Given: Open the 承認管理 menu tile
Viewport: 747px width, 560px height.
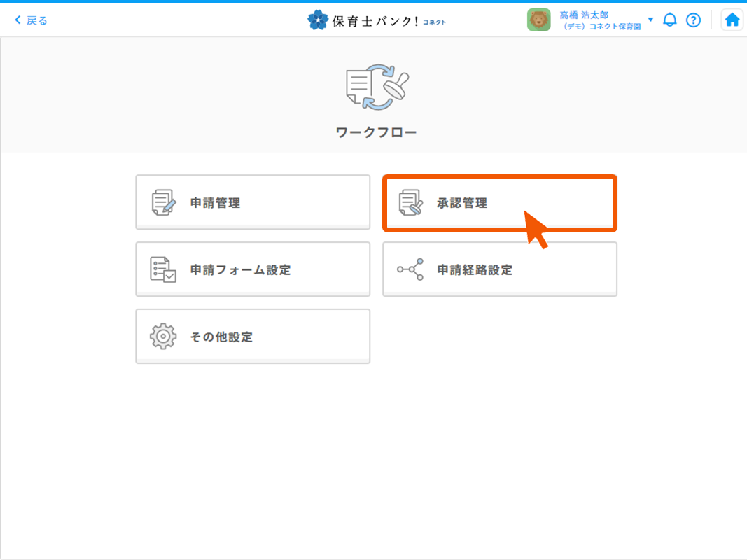Looking at the screenshot, I should tap(499, 203).
